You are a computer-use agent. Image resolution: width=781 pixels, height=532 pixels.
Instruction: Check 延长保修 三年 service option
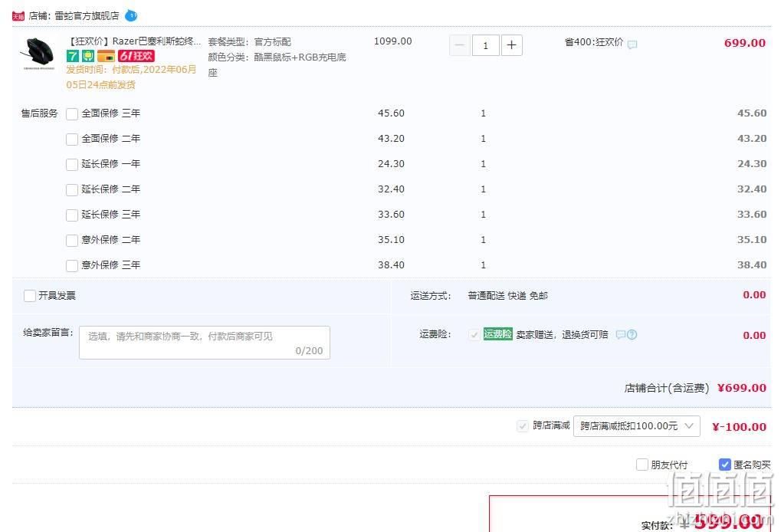(72, 215)
